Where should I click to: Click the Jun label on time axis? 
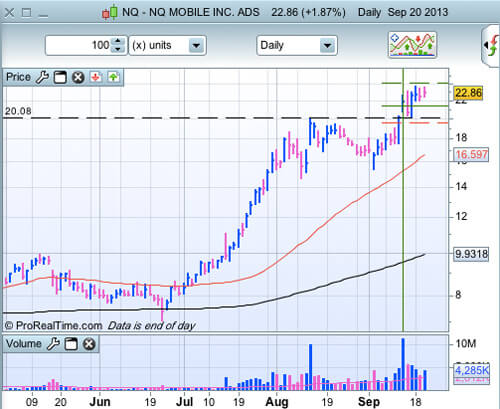100,402
